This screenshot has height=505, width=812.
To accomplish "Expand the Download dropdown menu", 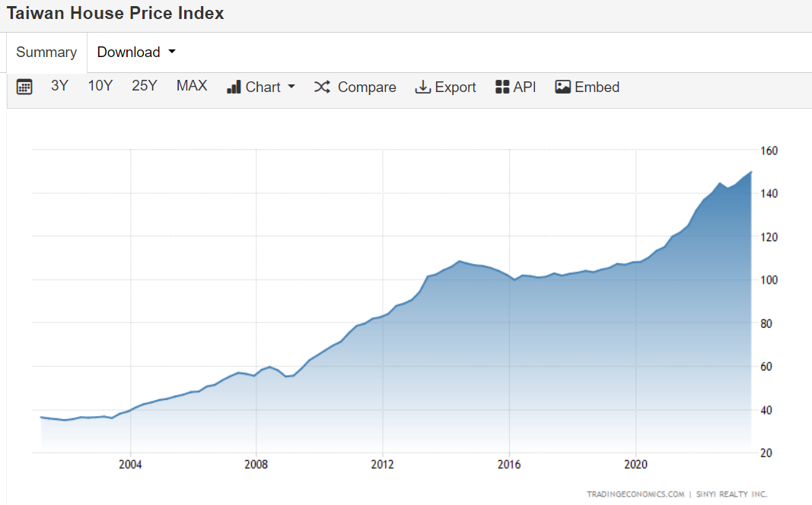I will (x=136, y=52).
